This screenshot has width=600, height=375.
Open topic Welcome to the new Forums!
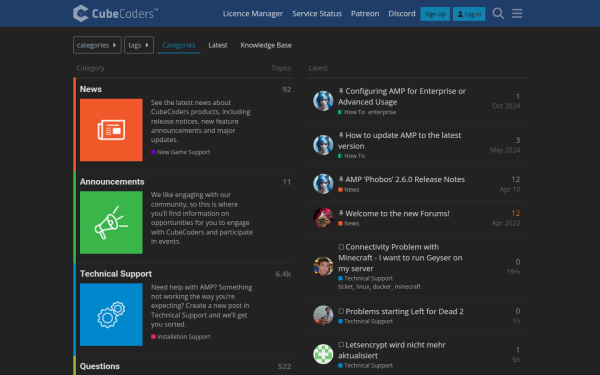[397, 214]
